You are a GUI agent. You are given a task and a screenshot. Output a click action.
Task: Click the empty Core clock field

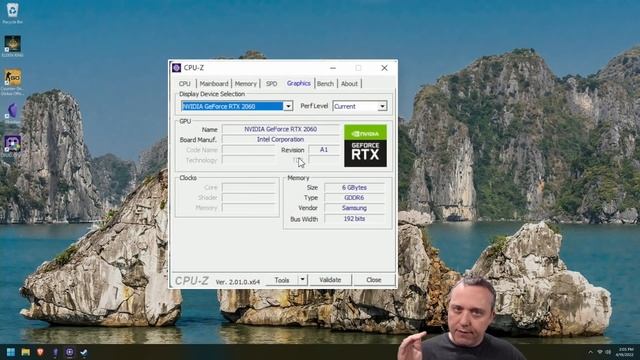(249, 187)
